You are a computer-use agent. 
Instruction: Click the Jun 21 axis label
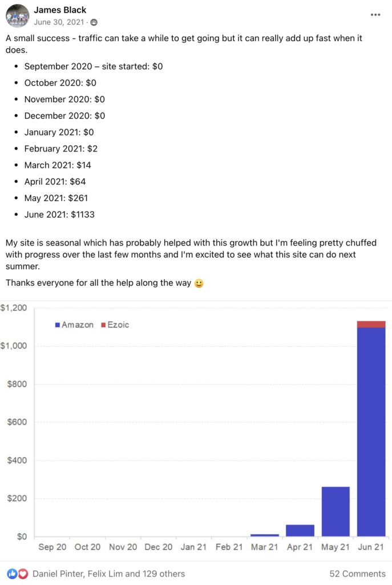371,547
